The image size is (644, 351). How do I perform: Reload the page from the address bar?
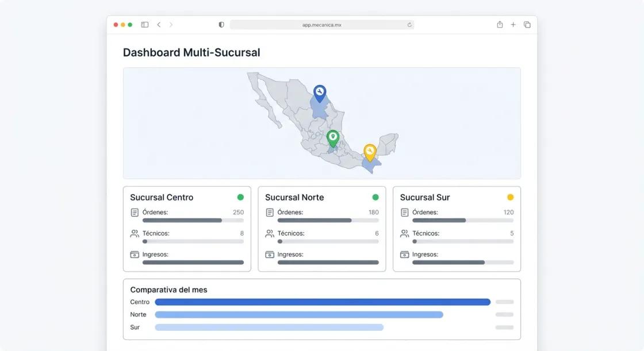point(408,24)
